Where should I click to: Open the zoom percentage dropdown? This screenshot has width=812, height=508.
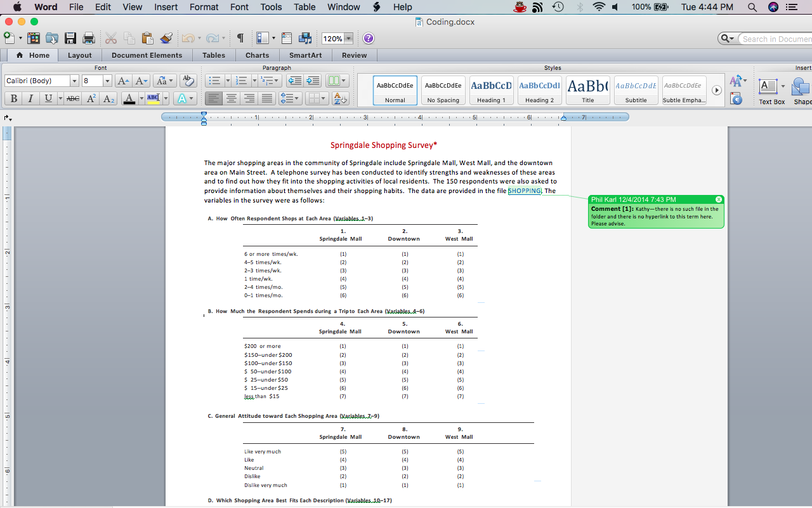(348, 39)
